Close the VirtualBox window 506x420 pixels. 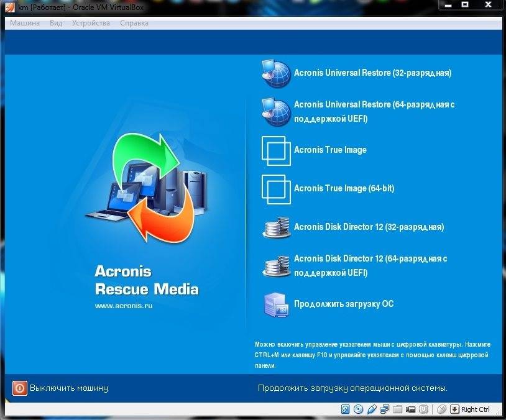488,4
